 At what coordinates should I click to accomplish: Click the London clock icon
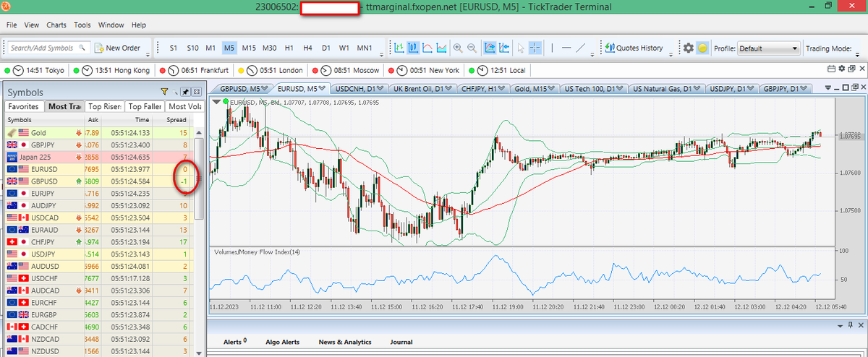coord(251,71)
